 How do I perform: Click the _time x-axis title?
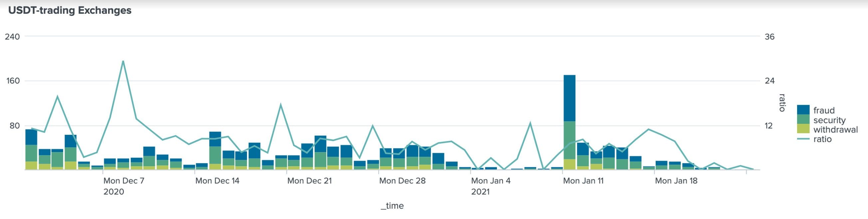pyautogui.click(x=392, y=206)
